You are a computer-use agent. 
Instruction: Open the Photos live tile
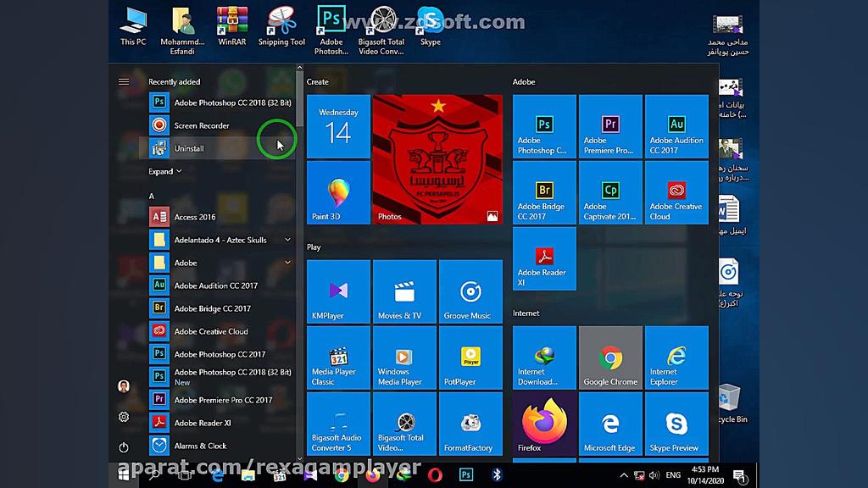pos(437,159)
